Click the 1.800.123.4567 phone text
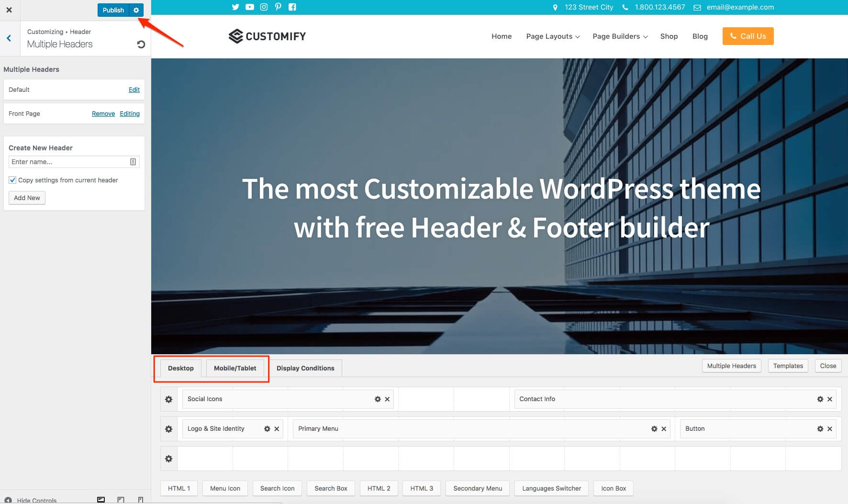Image resolution: width=848 pixels, height=504 pixels. (x=659, y=7)
